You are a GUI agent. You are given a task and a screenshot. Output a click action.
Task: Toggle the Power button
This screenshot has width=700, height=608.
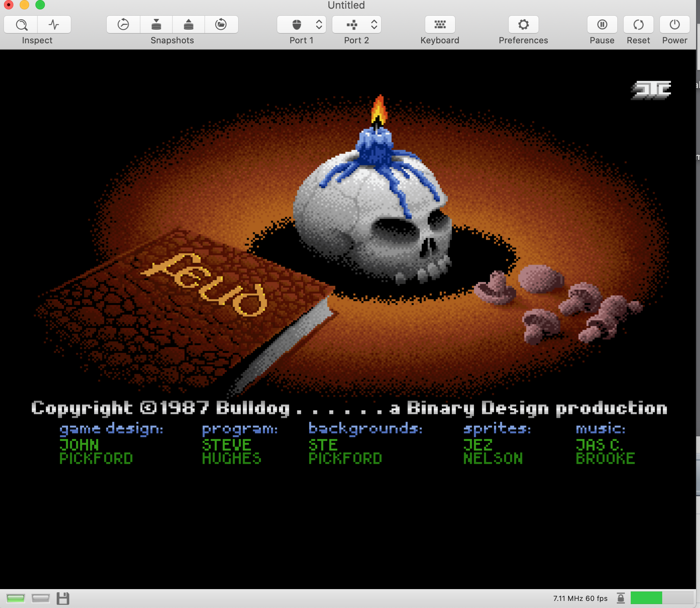click(x=675, y=25)
